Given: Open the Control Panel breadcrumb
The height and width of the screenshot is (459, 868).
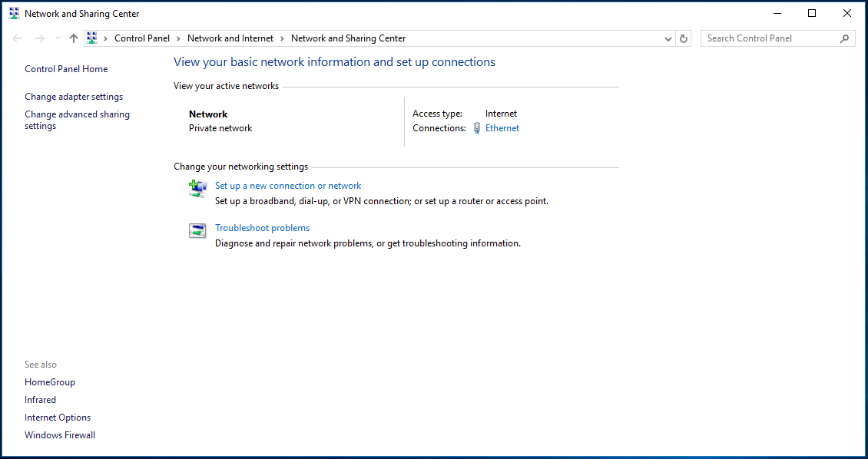Looking at the screenshot, I should (x=141, y=38).
